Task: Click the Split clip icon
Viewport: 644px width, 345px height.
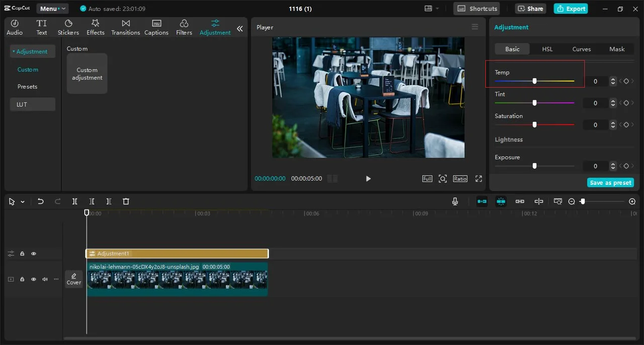Action: click(x=74, y=201)
